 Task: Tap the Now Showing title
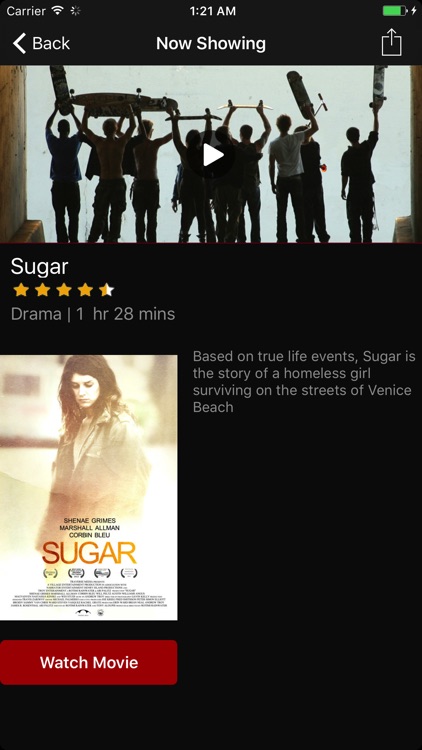coord(211,44)
